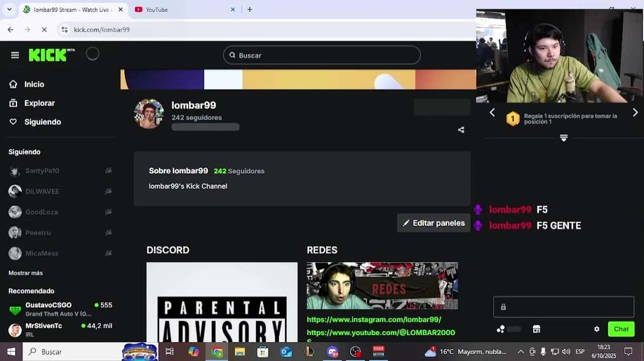Click the lombar99 profile avatar
Image resolution: width=644 pixels, height=361 pixels.
(149, 113)
